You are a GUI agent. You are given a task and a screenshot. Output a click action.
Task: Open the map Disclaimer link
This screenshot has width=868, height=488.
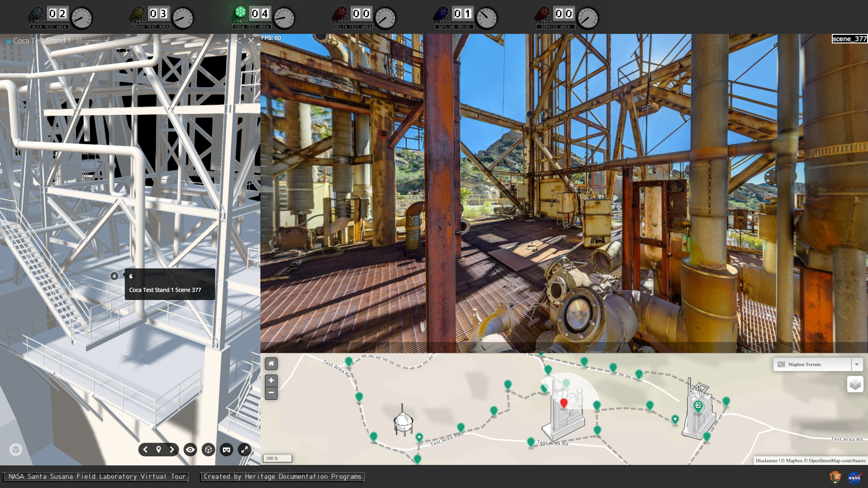pyautogui.click(x=766, y=461)
